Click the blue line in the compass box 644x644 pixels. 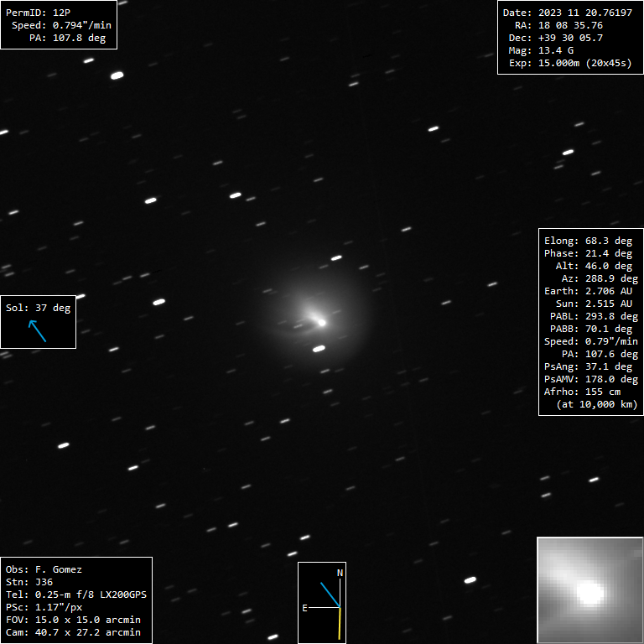pyautogui.click(x=330, y=595)
